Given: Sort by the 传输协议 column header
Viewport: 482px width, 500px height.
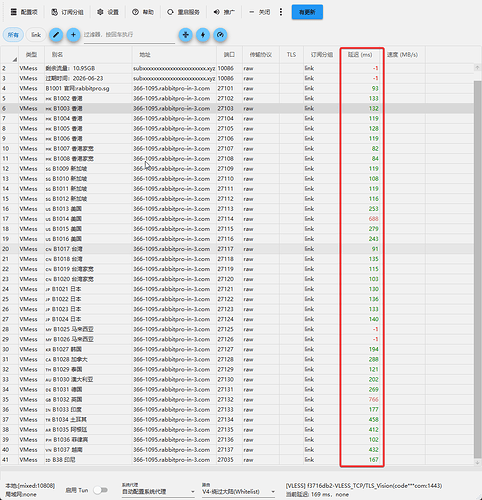Looking at the screenshot, I should click(261, 55).
